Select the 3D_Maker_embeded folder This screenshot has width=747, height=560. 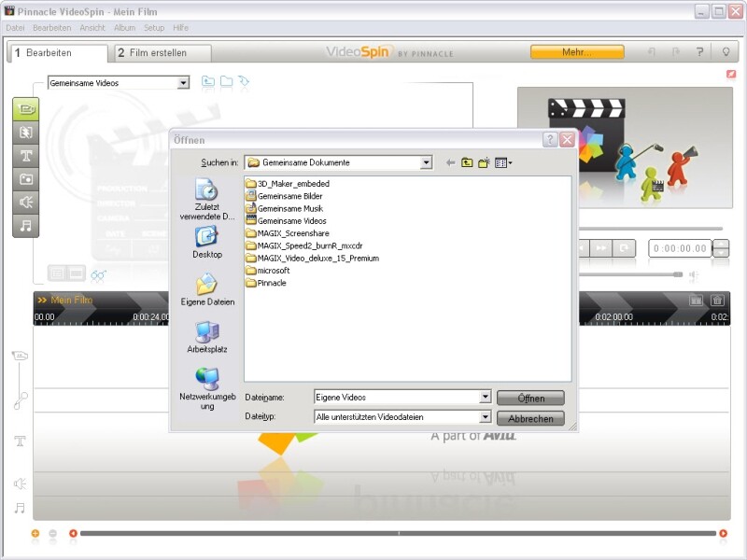[x=288, y=183]
